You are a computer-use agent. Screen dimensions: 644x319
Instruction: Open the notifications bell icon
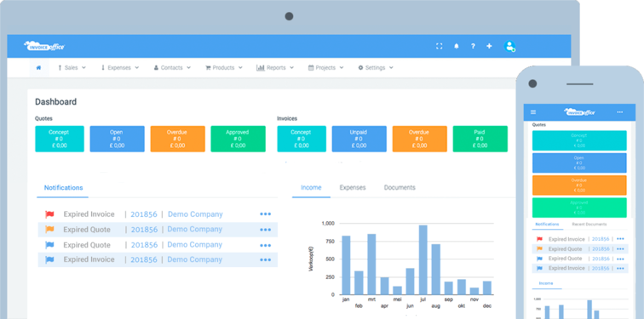pos(457,46)
